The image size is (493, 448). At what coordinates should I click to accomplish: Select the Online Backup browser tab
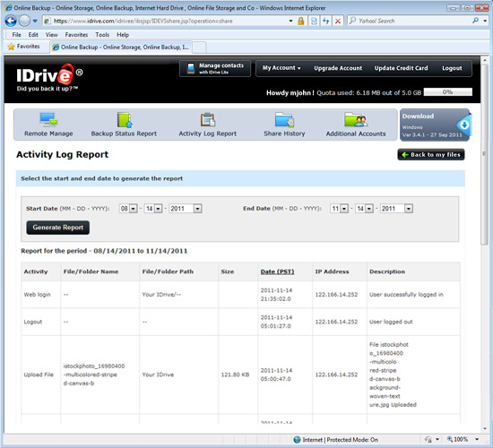click(121, 47)
